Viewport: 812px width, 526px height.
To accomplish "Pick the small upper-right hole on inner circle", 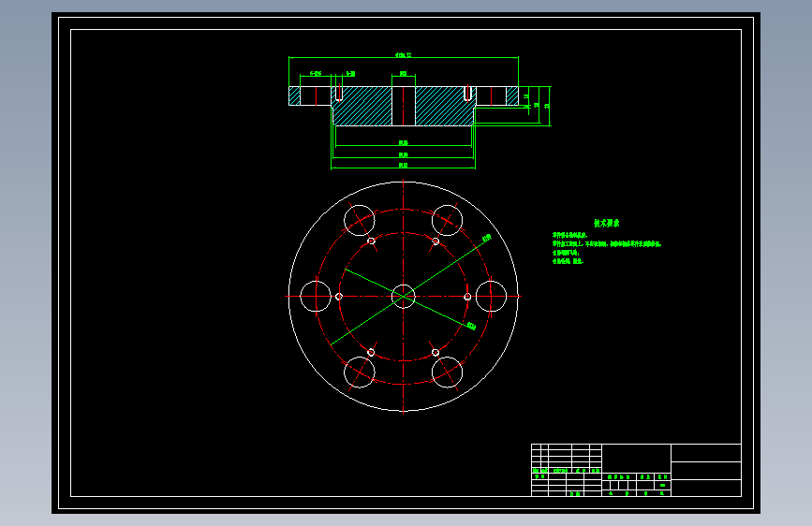I will [x=436, y=241].
